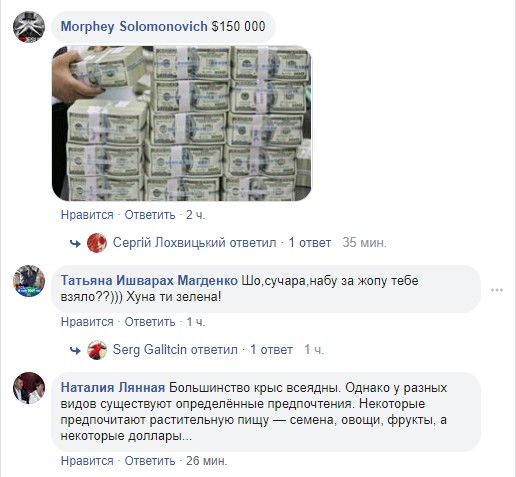Viewport: 516px width, 477px height.
Task: Reply to Татьяна's comment with Ответить
Action: [150, 322]
